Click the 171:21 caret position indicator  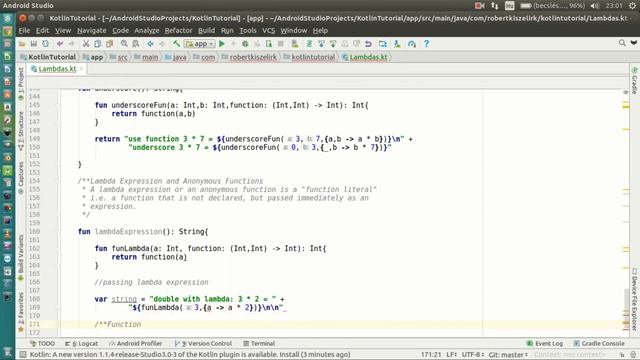pos(431,354)
